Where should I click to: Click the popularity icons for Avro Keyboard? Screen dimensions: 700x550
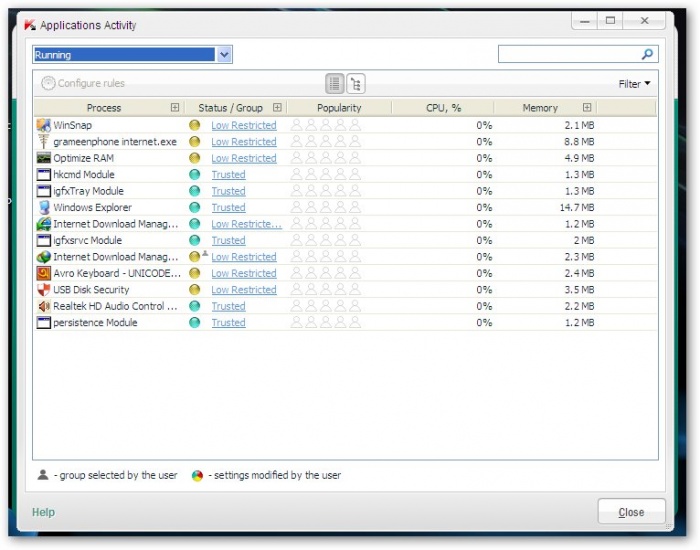[325, 273]
